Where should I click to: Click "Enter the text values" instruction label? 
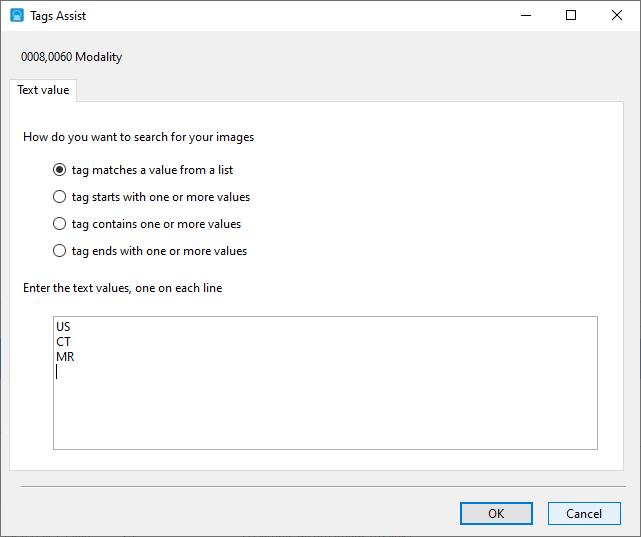click(122, 288)
